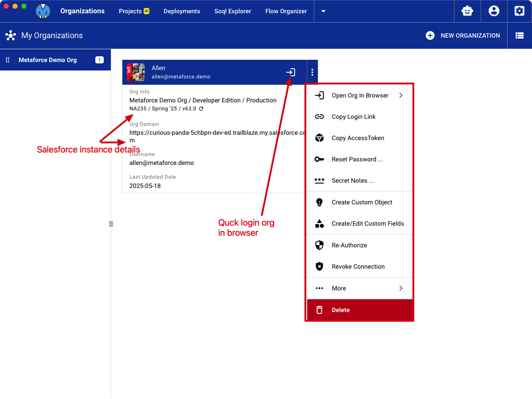Choose Create Custom Object menu item

click(360, 202)
